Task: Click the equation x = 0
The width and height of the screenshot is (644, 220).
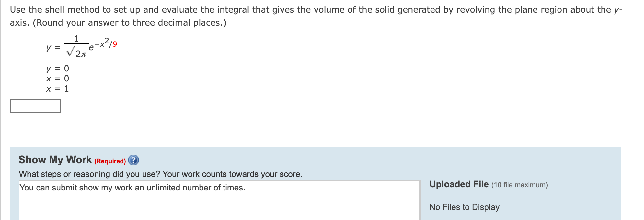Action: pyautogui.click(x=57, y=78)
